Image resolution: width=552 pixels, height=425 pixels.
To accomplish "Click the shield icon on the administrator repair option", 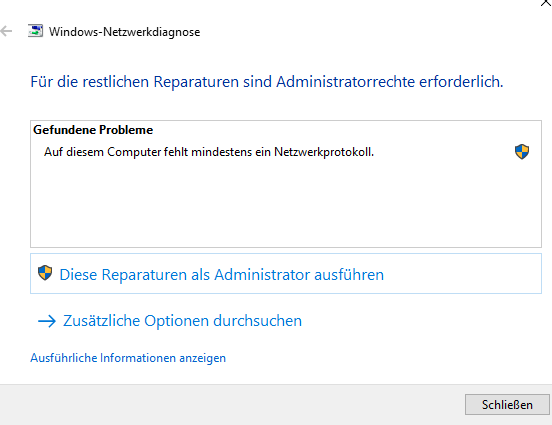I will tap(45, 273).
